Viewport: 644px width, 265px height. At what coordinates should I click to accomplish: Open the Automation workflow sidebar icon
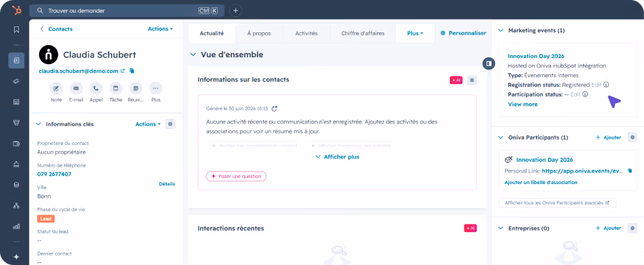[16, 206]
